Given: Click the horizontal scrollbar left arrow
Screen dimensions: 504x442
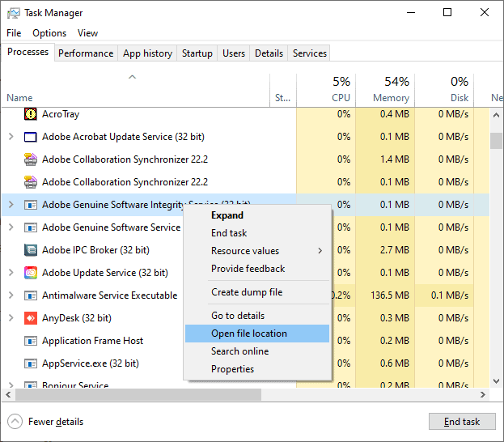Looking at the screenshot, I should point(8,395).
